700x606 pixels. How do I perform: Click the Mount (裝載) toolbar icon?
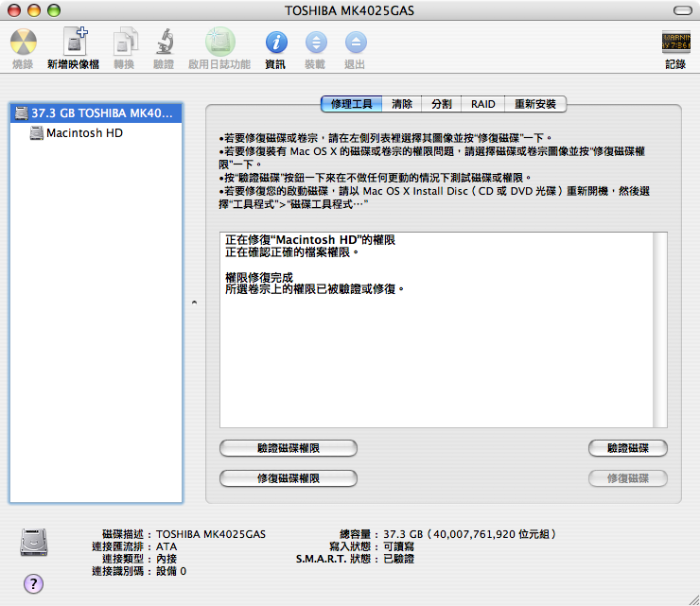316,43
